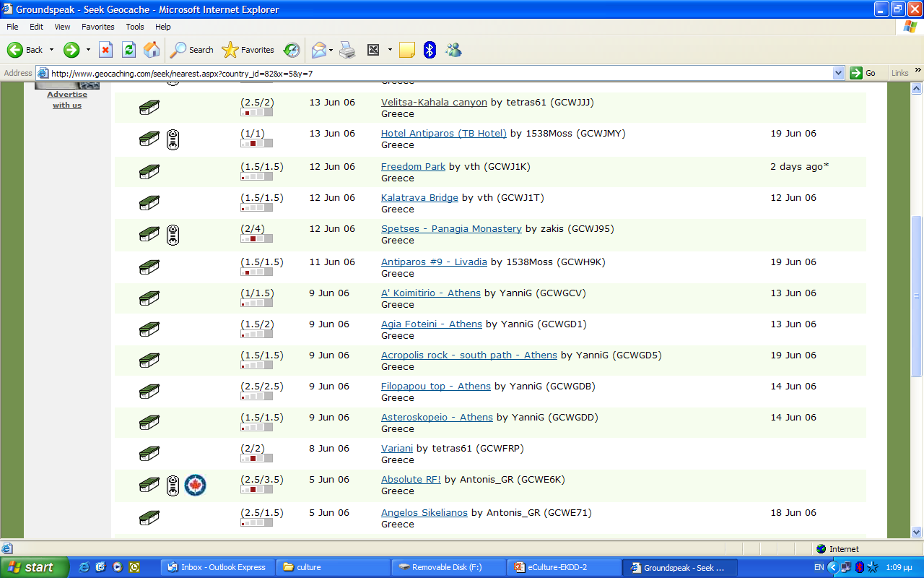The height and width of the screenshot is (578, 924).
Task: Open the Kalatrava Bridge cache link
Action: point(419,197)
